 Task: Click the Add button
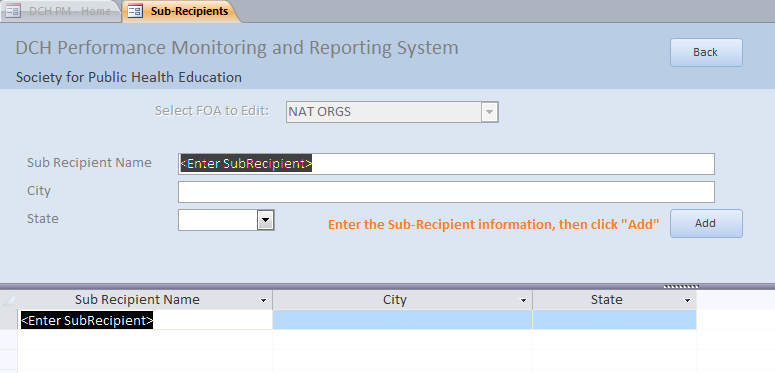(x=706, y=223)
